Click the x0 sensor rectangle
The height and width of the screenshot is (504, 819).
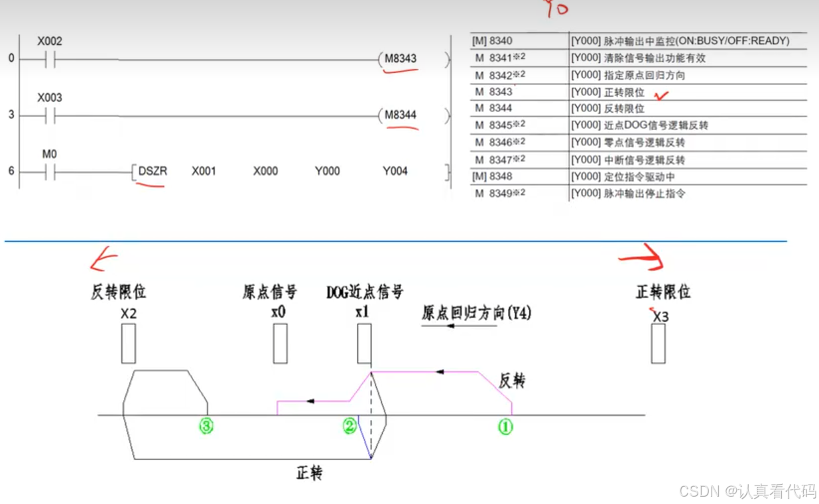click(x=281, y=344)
